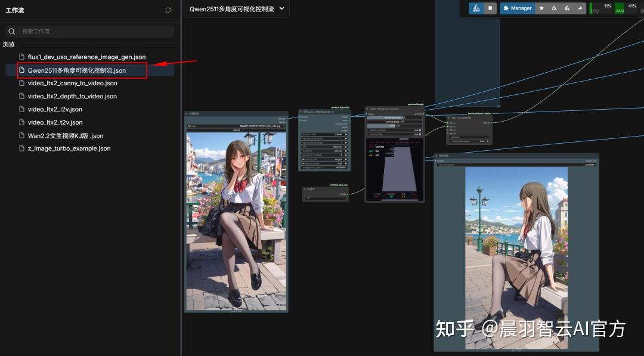Viewport: 644px width, 356px height.
Task: Open first dropdown in camera viewport overlay
Action: tap(384, 147)
